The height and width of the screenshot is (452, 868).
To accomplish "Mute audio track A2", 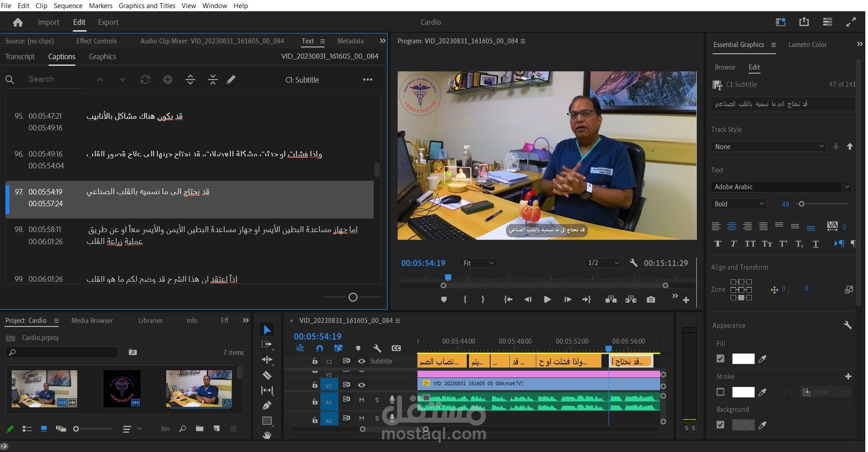I will (361, 419).
